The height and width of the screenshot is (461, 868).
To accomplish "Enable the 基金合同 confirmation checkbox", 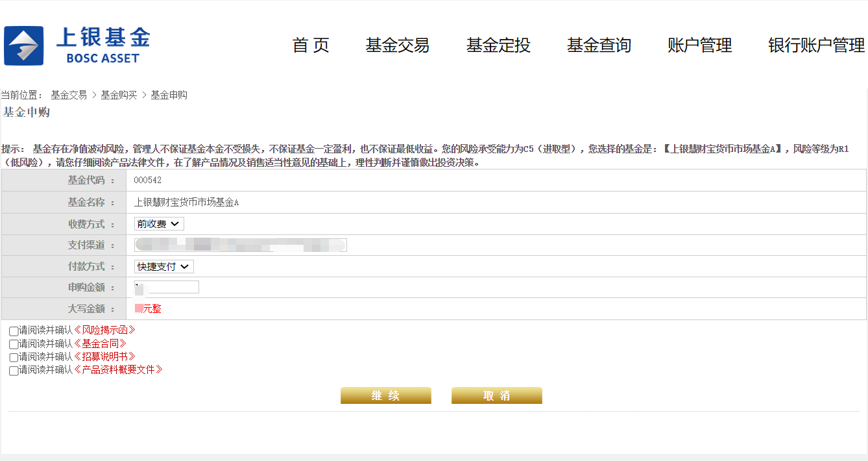I will click(12, 344).
